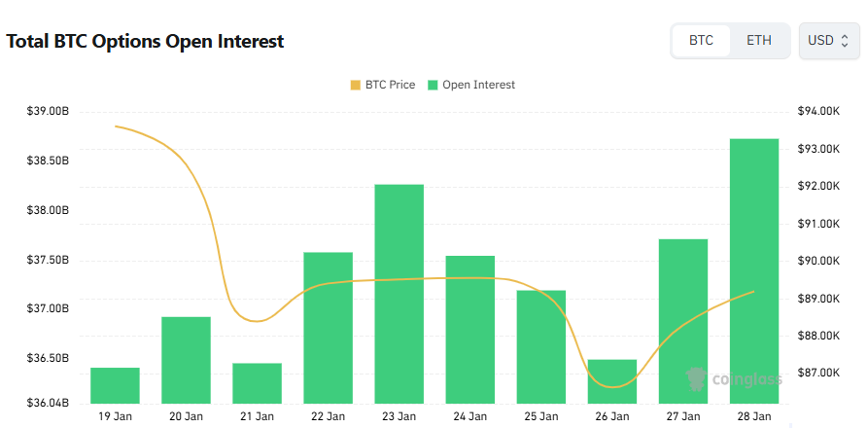
Task: Click the green Open Interest legend swatch
Action: point(433,85)
